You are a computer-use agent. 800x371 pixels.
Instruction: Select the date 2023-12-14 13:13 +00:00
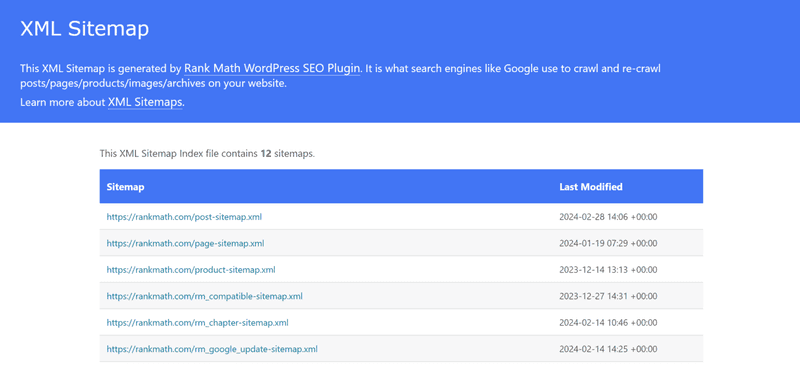coord(608,270)
